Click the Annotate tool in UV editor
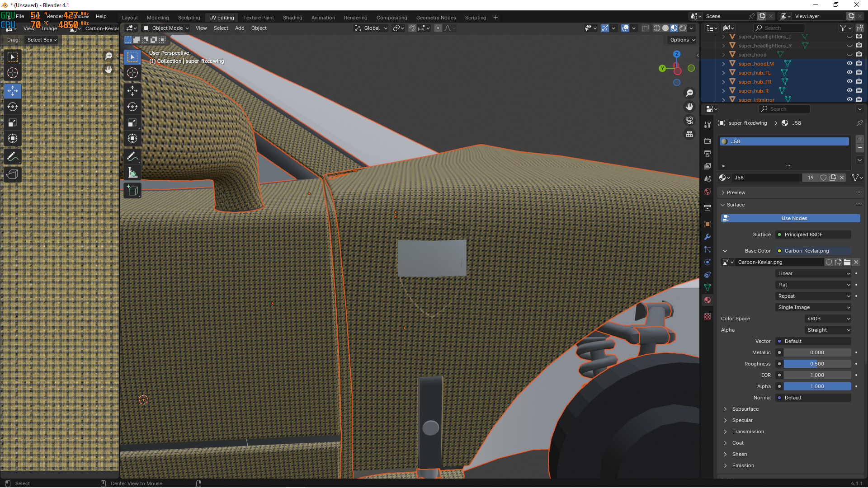868x488 pixels. (13, 157)
